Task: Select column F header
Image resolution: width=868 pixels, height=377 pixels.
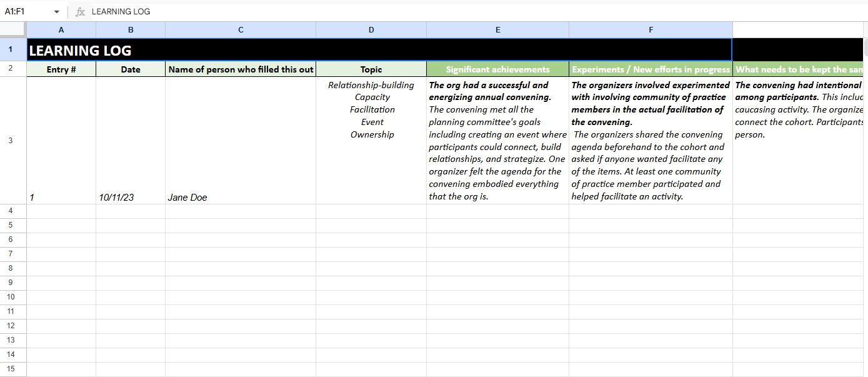Action: tap(651, 30)
